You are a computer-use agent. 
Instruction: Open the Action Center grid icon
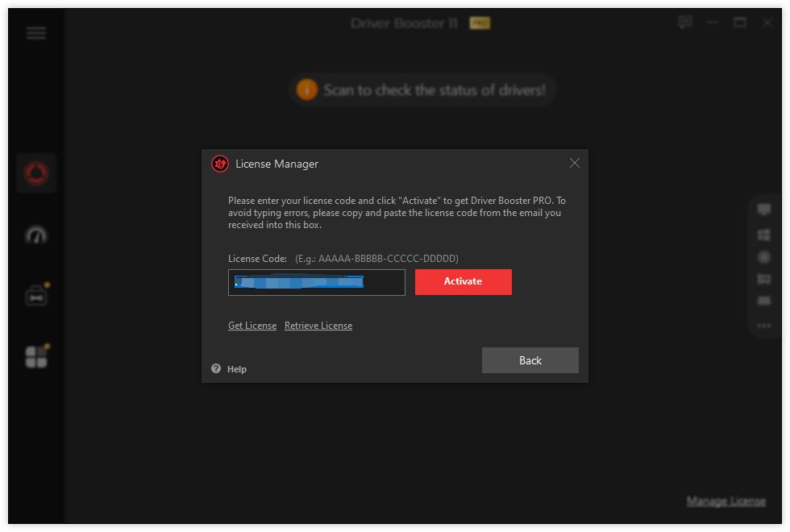tap(36, 356)
